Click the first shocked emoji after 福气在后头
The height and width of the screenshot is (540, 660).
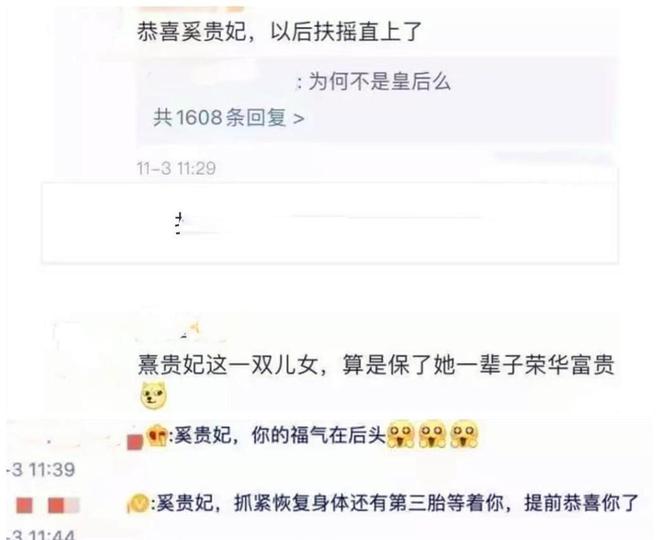[400, 434]
